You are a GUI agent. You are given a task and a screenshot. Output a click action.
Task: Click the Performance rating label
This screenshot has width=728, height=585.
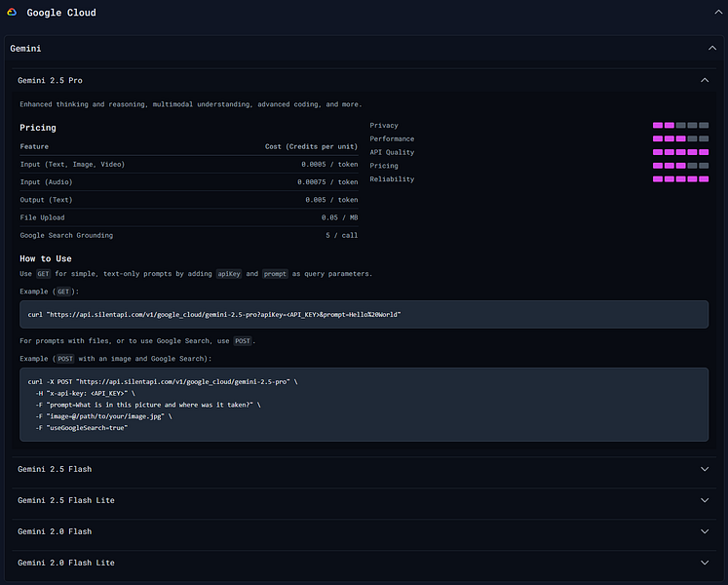[x=392, y=138]
